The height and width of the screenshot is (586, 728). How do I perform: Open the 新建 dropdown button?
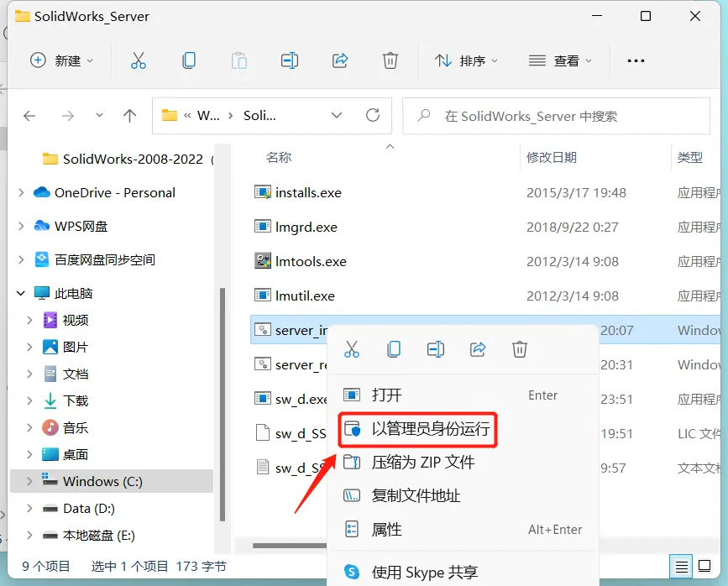tap(62, 60)
